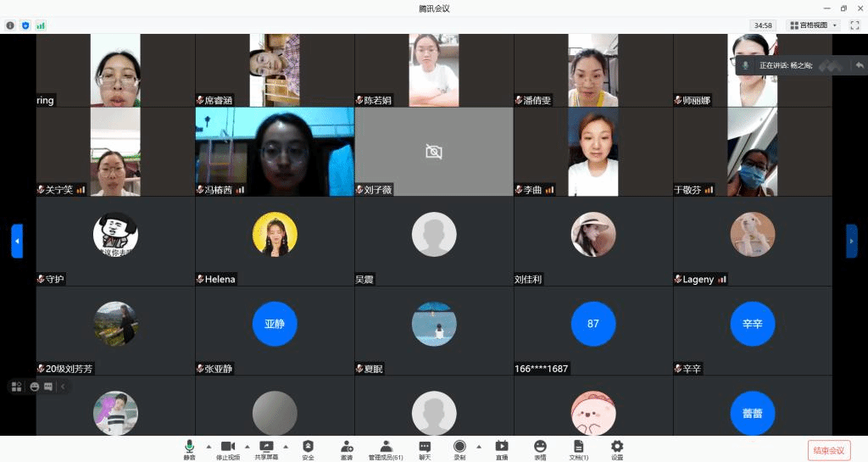Open the Emoji (表情) reactions

540,449
